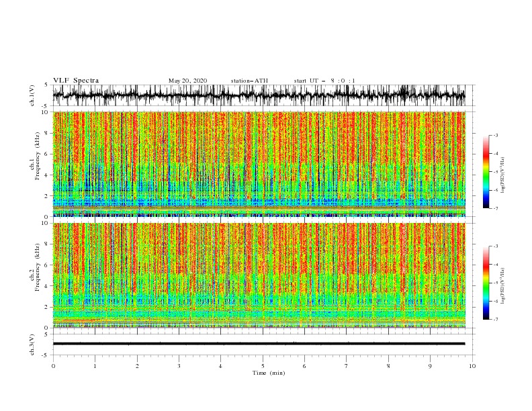Click the ch.1 voltage waveform trace
This screenshot has width=532, height=411.
point(259,95)
